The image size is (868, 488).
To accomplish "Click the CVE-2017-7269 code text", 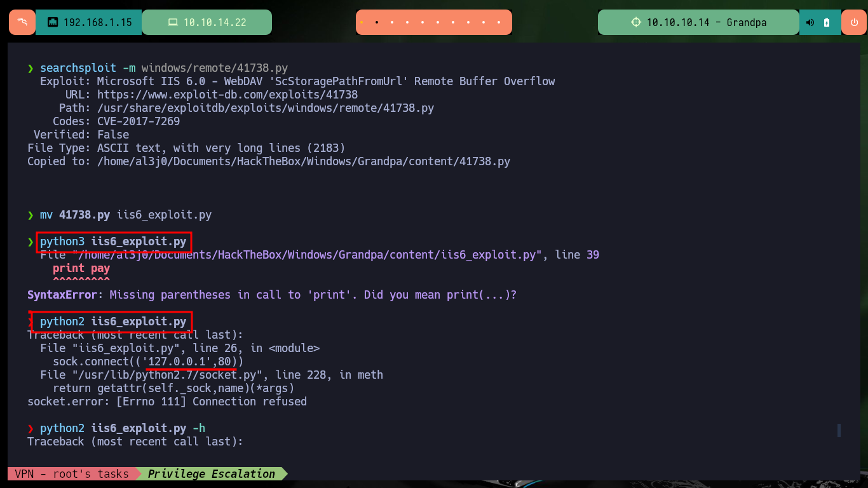I will pyautogui.click(x=139, y=121).
